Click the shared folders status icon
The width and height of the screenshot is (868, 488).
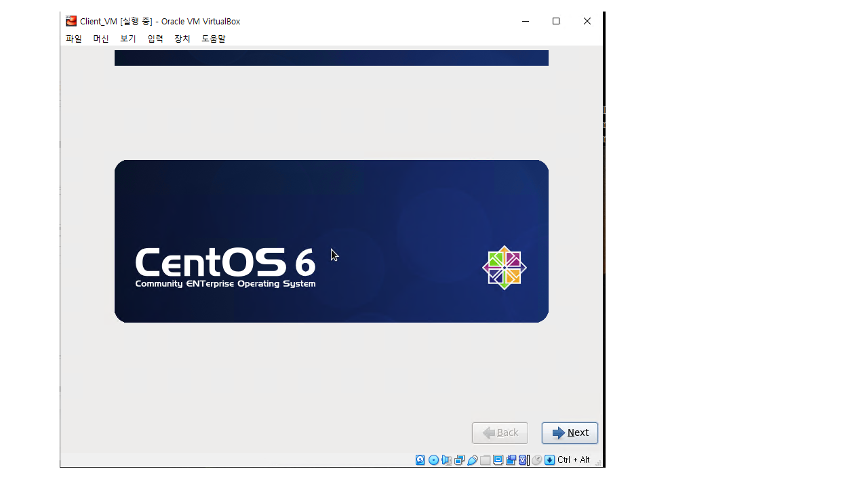(x=486, y=460)
